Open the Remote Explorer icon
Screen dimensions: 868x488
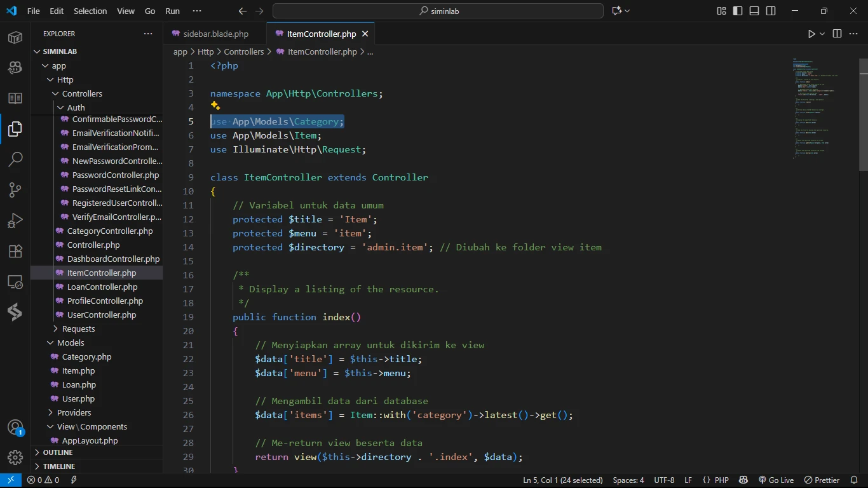coord(15,281)
